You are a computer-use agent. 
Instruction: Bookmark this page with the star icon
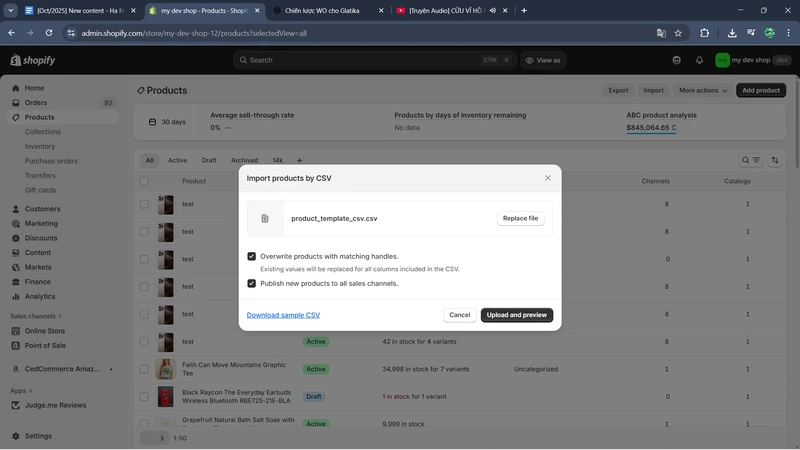coord(678,33)
